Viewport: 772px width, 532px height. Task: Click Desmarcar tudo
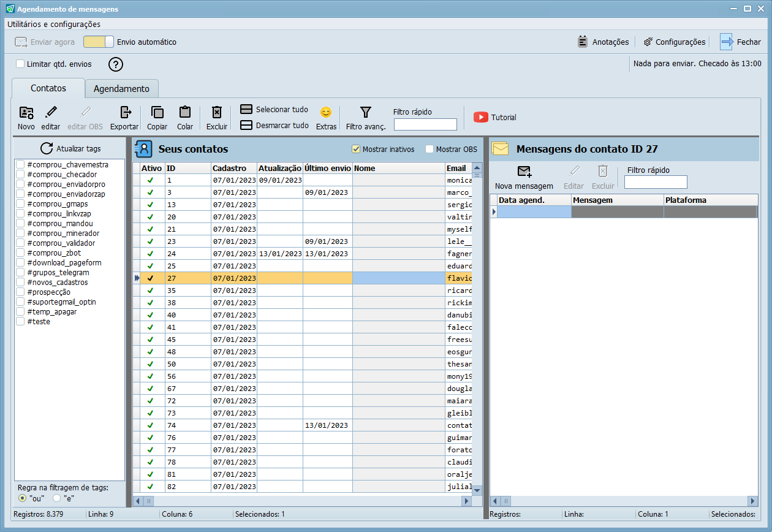pos(274,125)
